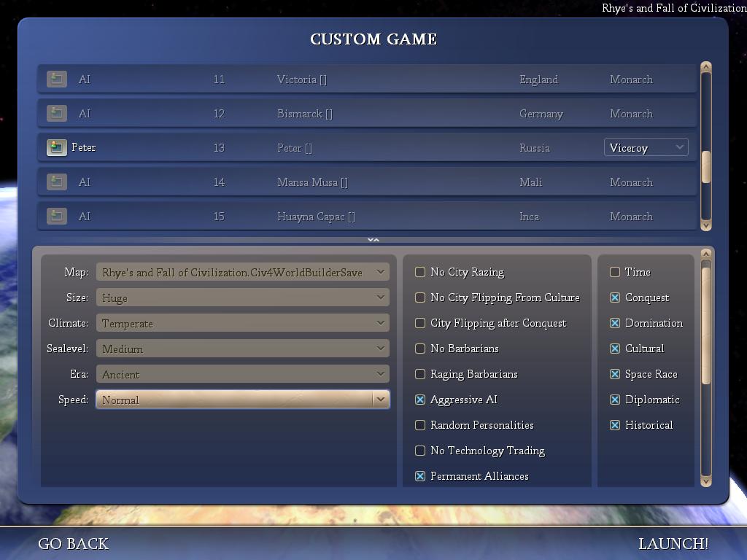Click the Germany civilization label
The width and height of the screenshot is (747, 560).
tap(541, 114)
